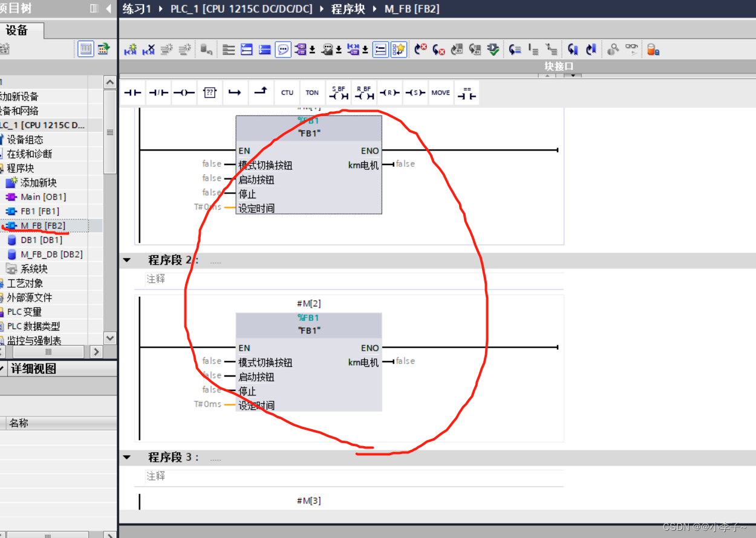Collapse 程序段 2 network
This screenshot has height=538, width=756.
127,261
